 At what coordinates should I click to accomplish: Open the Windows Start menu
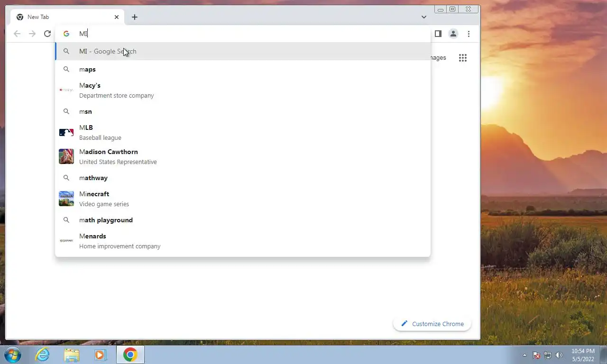[13, 355]
